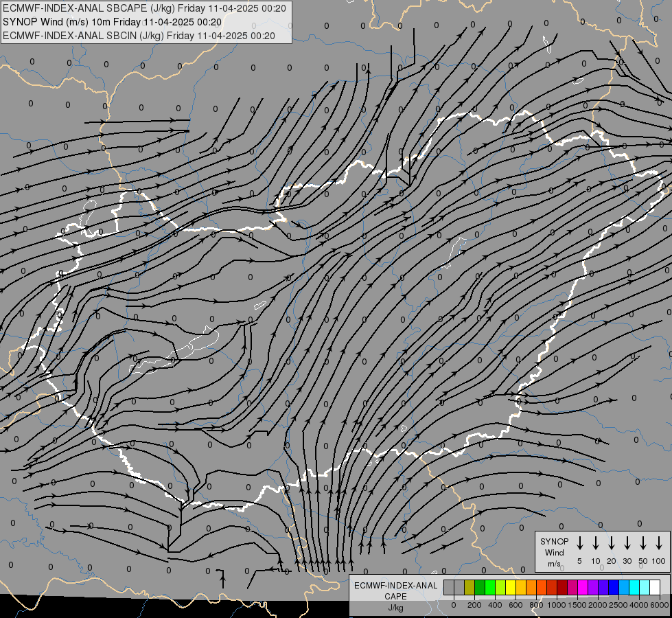Screen dimensions: 672x618
Task: Pick the yellow-green CAPE swatch
Action: click(x=500, y=587)
